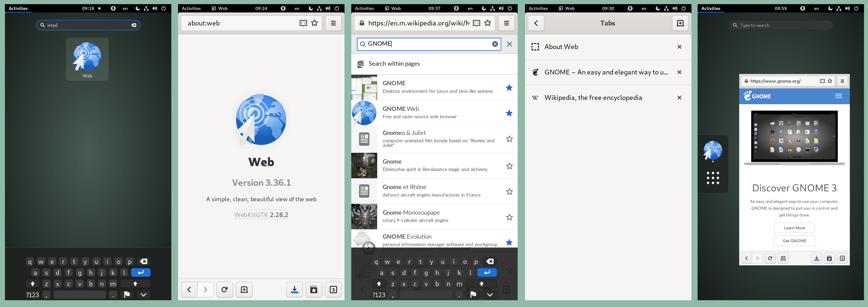Unstar the GNOME Web search result
This screenshot has width=868, height=307.
pos(509,113)
